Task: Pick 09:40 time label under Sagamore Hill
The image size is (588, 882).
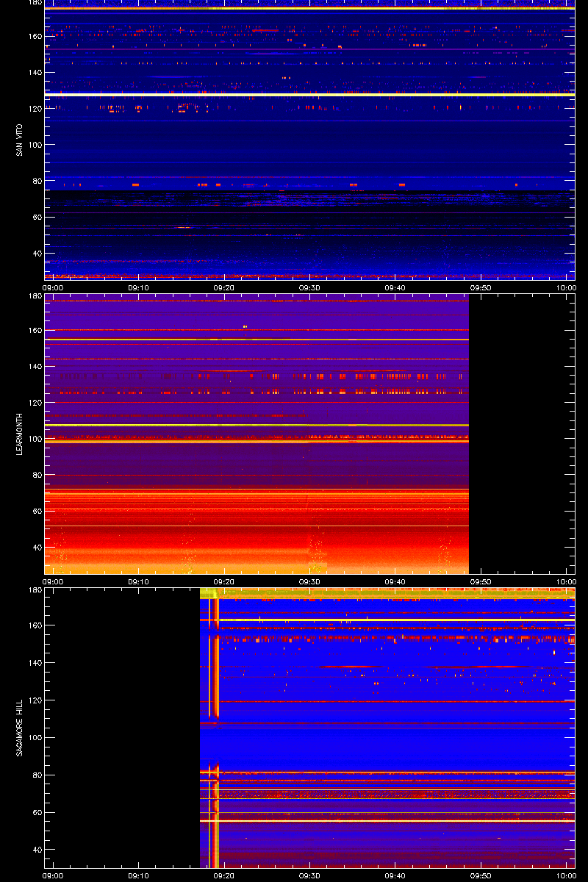Action: tap(395, 875)
